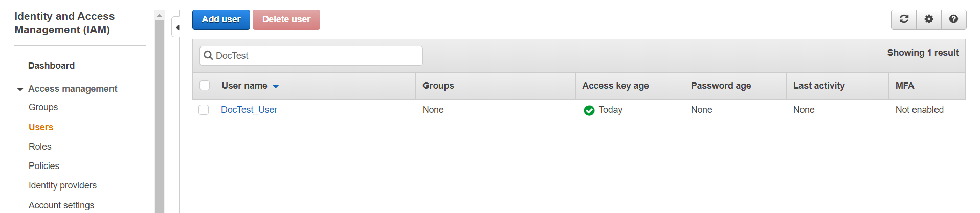The height and width of the screenshot is (213, 980).
Task: Open Policies in the sidebar
Action: (44, 166)
